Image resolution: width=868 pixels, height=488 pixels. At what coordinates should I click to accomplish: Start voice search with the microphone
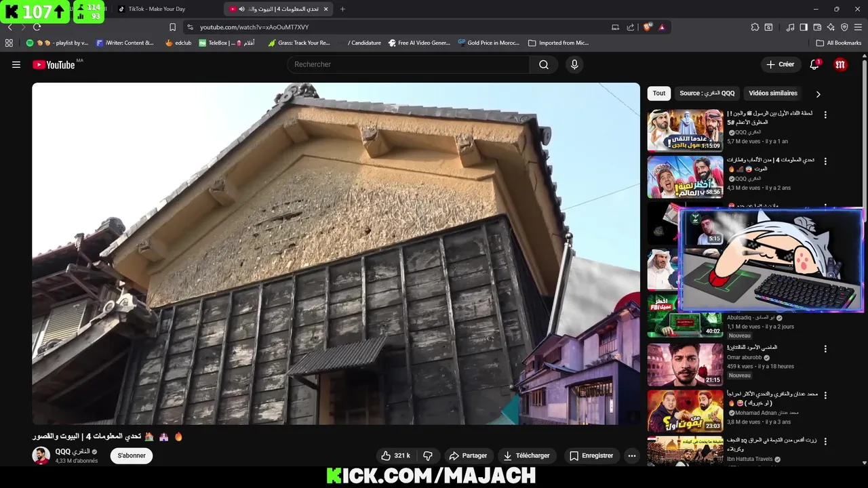click(x=574, y=64)
